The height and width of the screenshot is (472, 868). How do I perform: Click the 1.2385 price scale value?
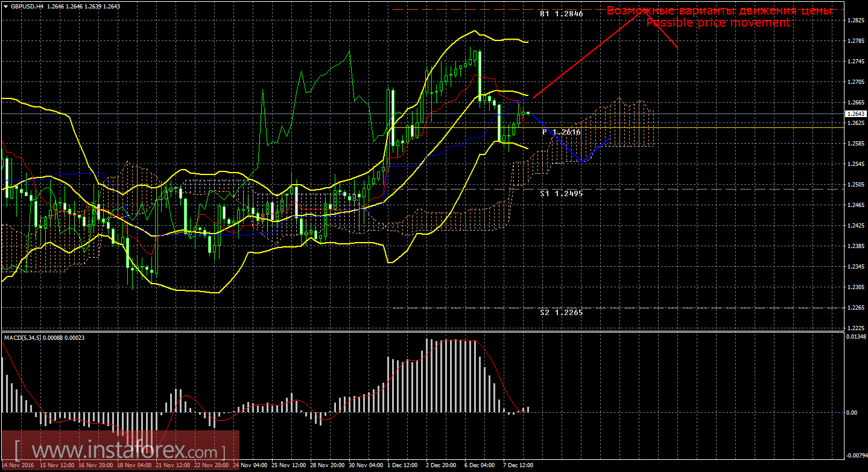click(855, 246)
